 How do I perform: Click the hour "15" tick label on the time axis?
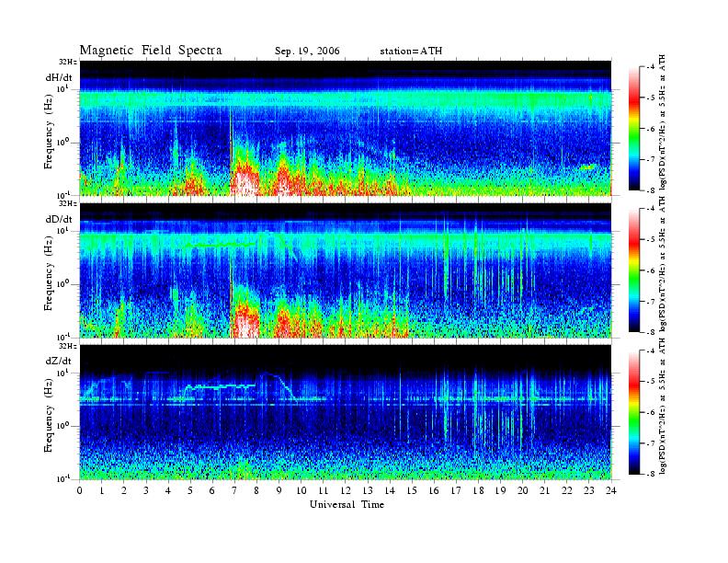click(x=412, y=490)
